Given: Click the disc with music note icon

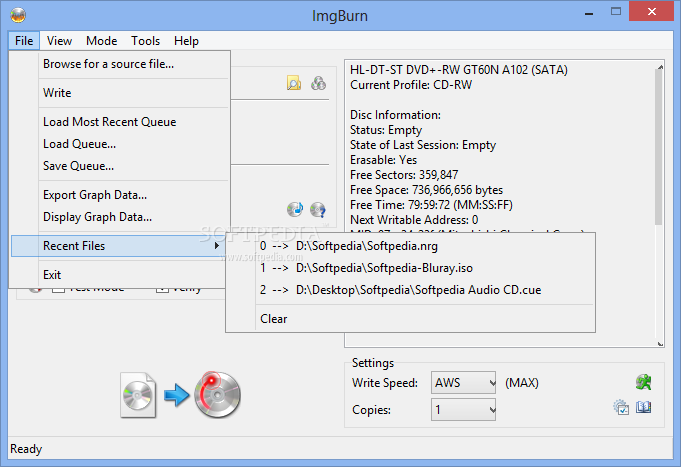Looking at the screenshot, I should (295, 209).
